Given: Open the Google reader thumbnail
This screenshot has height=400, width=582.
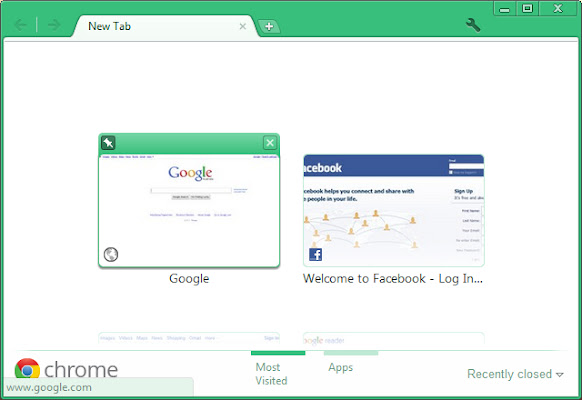Looking at the screenshot, I should pyautogui.click(x=394, y=338).
